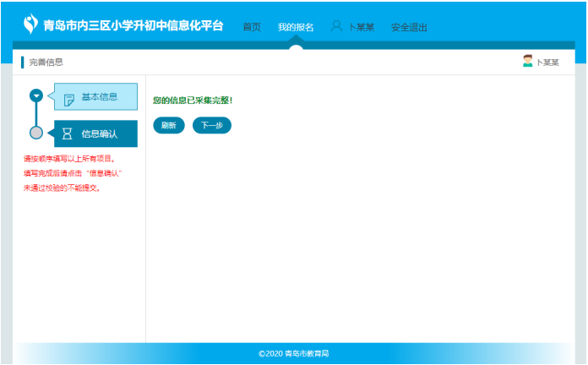Click the document icon beside 基本信息
The height and width of the screenshot is (365, 588).
click(69, 99)
